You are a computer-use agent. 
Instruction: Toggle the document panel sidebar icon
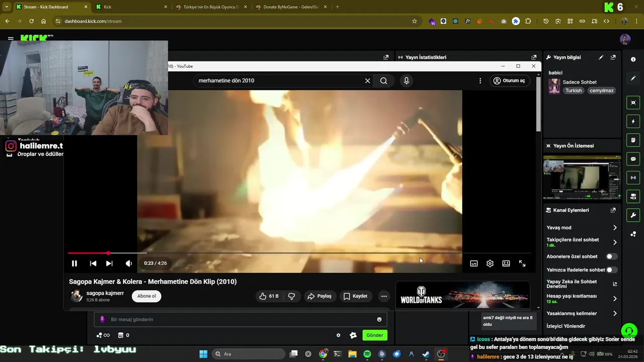(633, 140)
